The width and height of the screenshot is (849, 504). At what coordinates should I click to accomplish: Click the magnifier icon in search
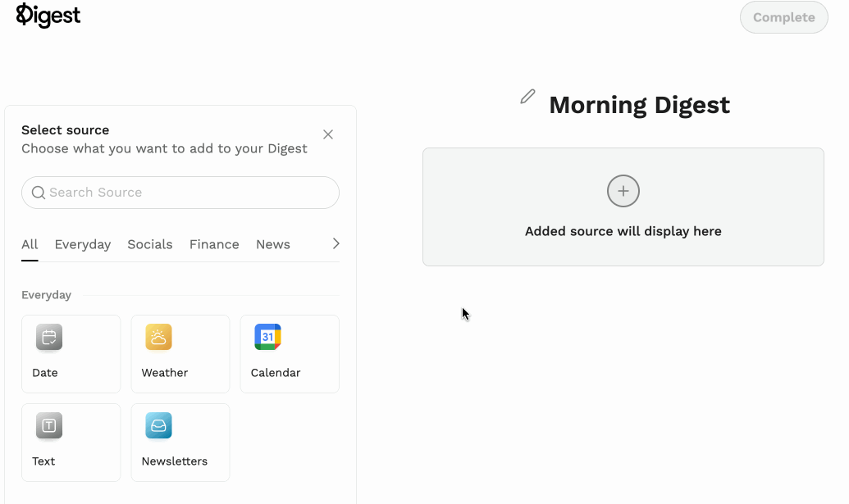[38, 193]
